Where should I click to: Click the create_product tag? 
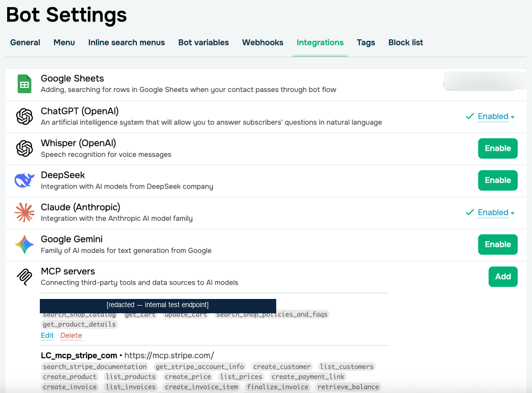point(69,377)
